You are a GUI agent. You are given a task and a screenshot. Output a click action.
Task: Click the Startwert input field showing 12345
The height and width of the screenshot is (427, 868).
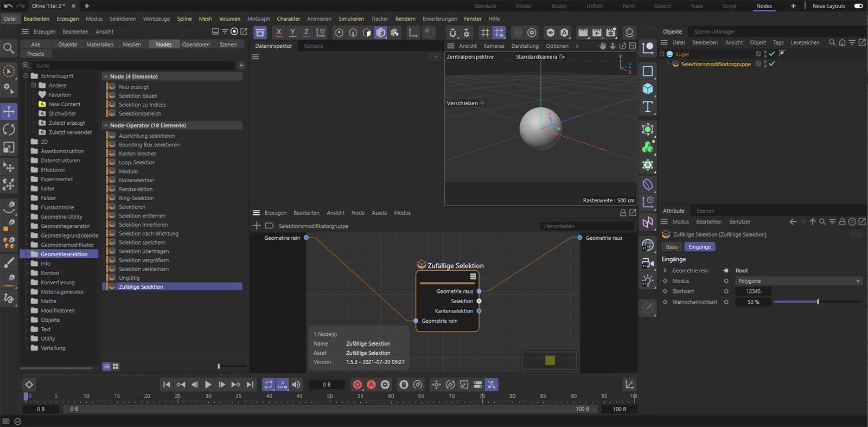pyautogui.click(x=753, y=291)
